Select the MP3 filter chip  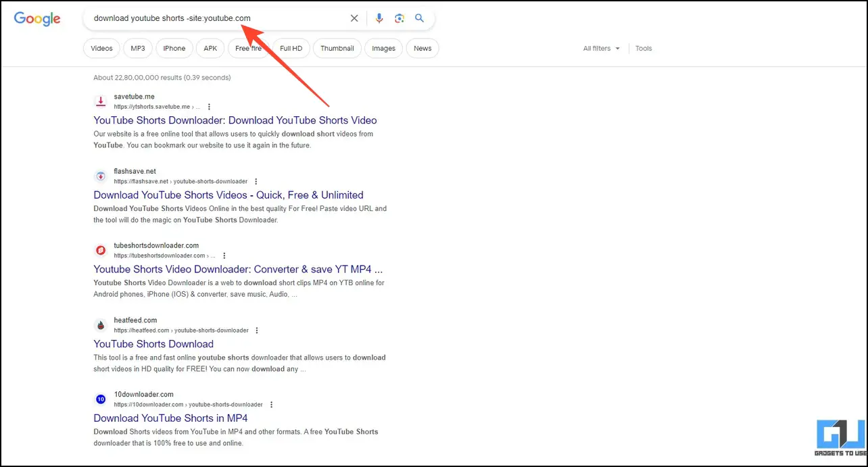(x=138, y=48)
